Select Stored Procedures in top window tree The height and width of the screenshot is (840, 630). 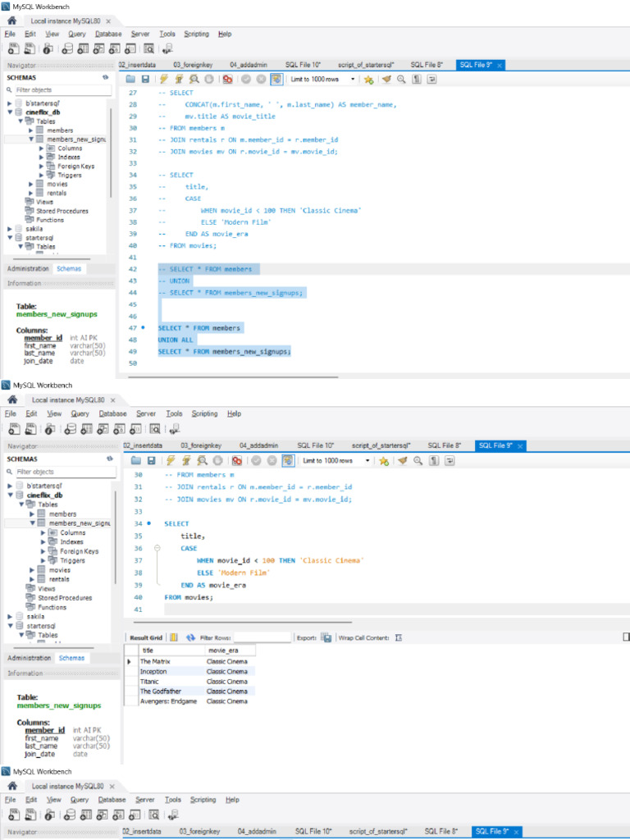tap(62, 211)
